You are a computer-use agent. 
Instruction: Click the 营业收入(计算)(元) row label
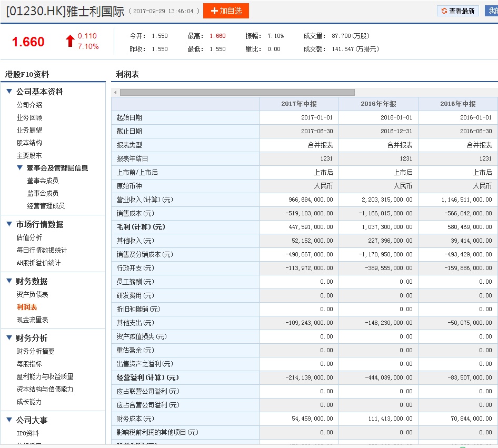(x=145, y=200)
